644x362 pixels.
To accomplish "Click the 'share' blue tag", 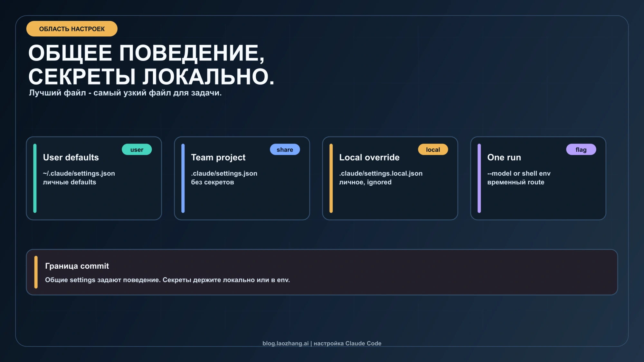I will [285, 149].
